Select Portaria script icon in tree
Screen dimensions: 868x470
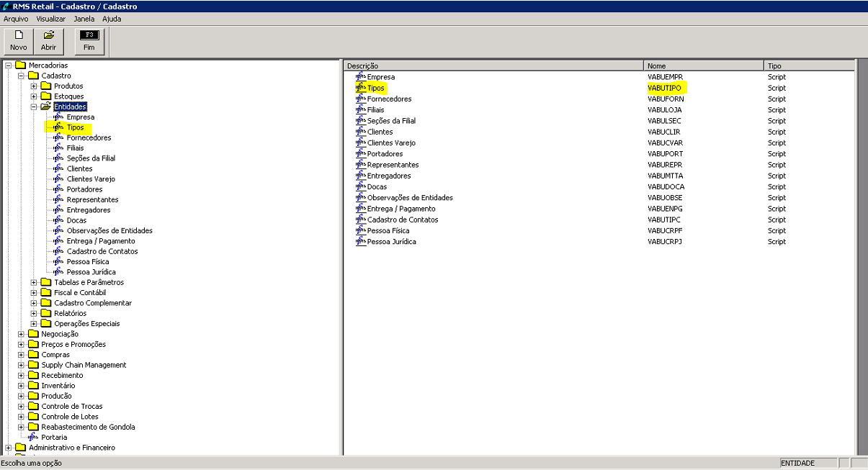(x=33, y=437)
